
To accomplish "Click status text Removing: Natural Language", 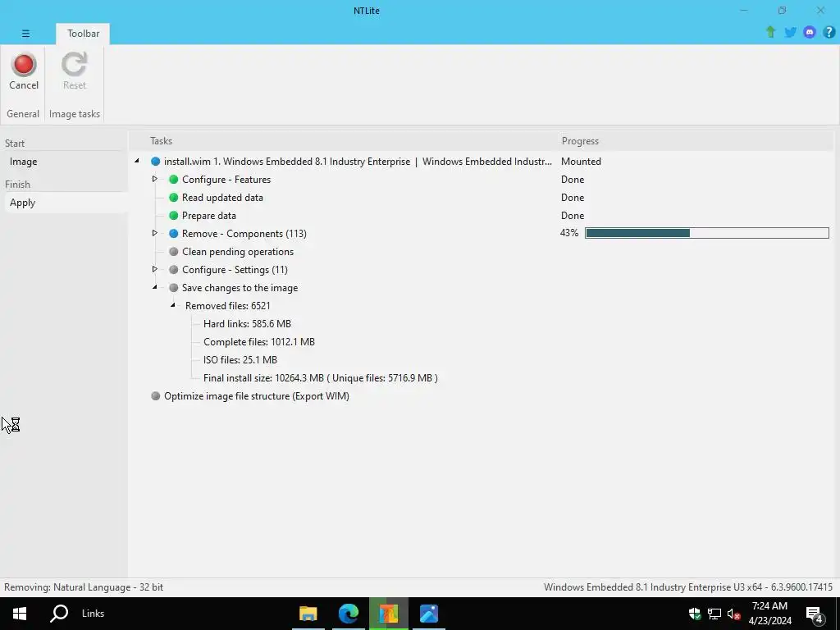I will (84, 587).
